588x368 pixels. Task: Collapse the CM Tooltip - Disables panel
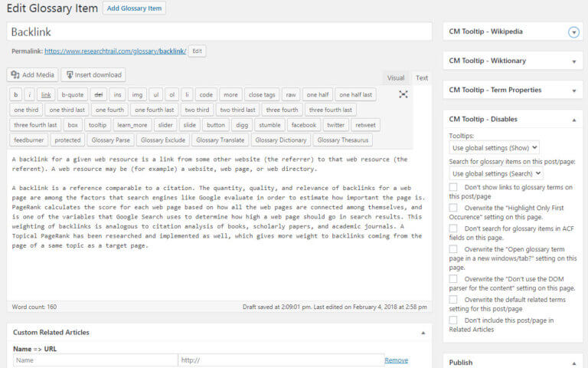click(573, 120)
